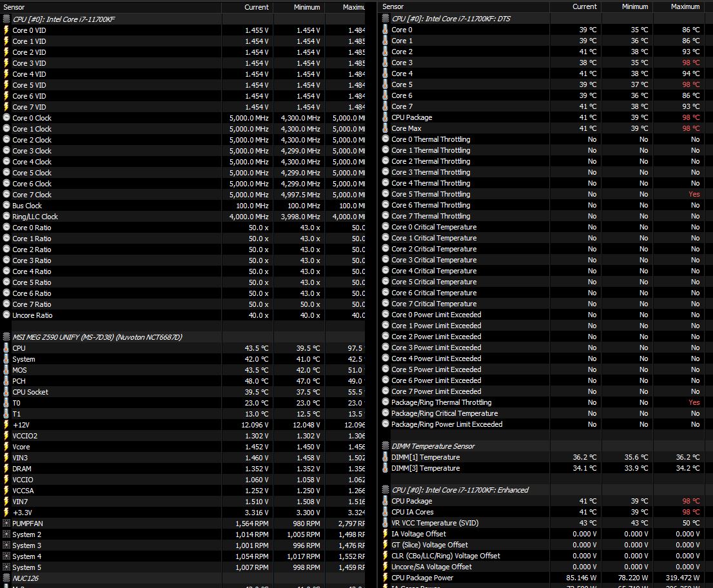This screenshot has width=713, height=588.
Task: Collapse the NUC126 sensor group
Action: point(6,578)
